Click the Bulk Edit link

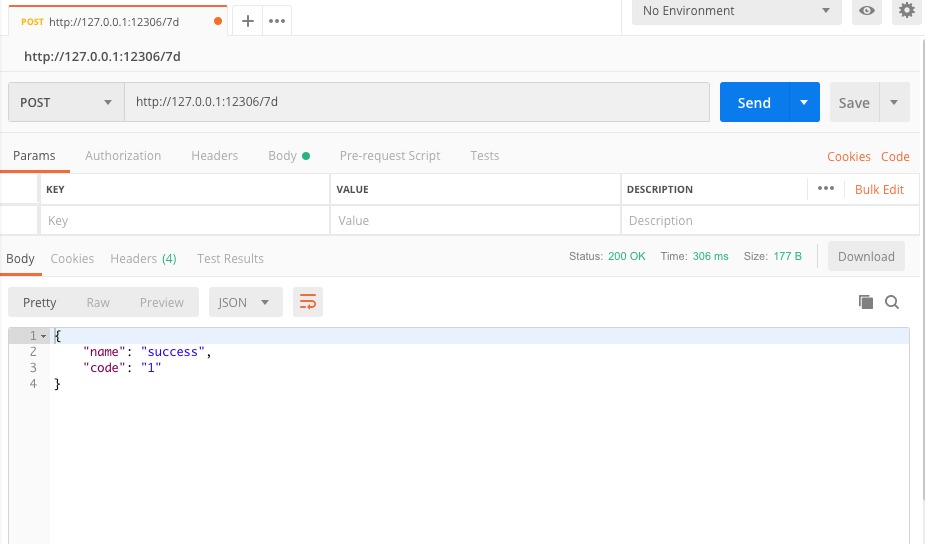tap(879, 189)
